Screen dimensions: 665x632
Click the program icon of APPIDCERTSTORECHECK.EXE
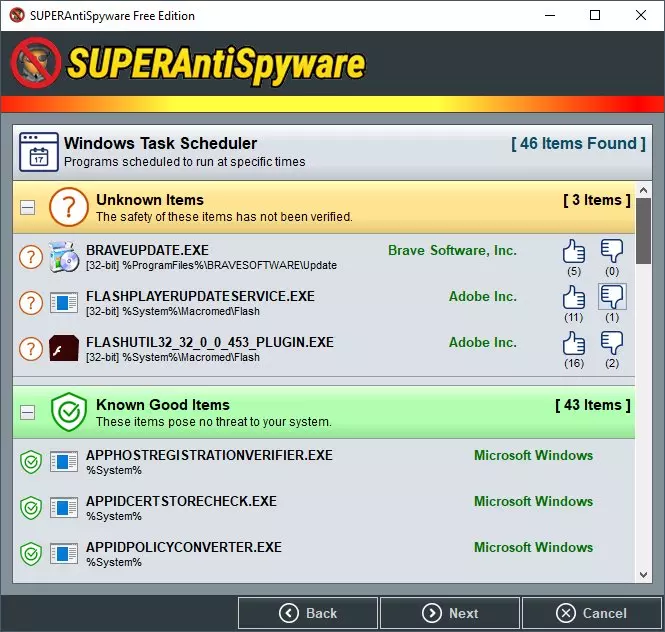tap(64, 507)
